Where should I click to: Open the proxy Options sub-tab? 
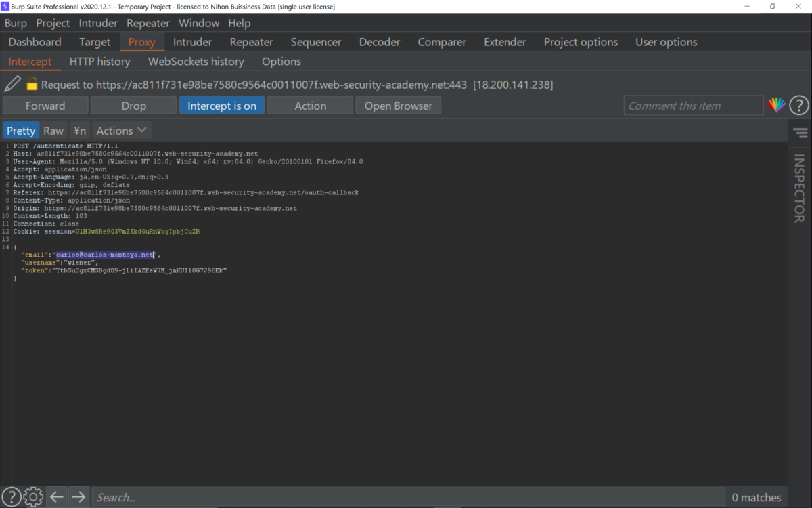281,61
